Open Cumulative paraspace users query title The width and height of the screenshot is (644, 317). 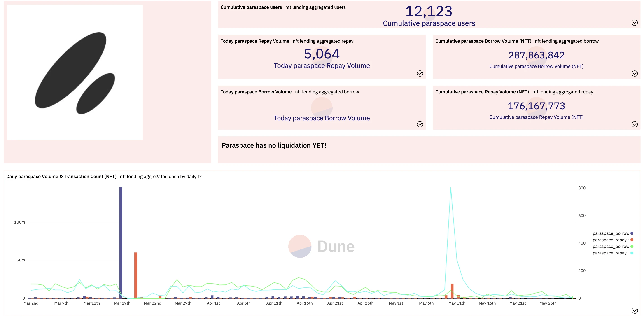pyautogui.click(x=251, y=7)
